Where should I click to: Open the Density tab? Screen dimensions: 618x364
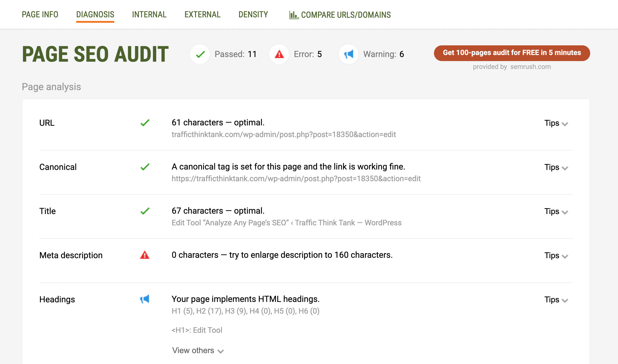coord(253,15)
